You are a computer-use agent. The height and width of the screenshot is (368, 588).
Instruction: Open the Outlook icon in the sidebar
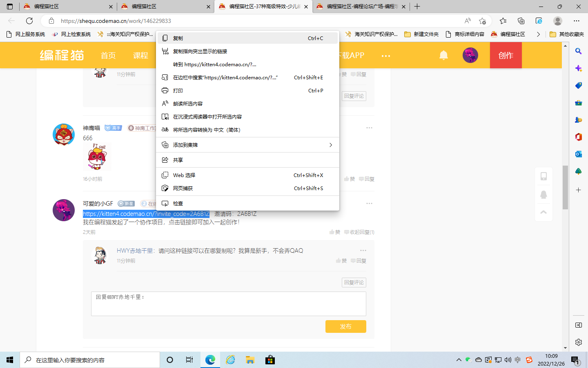click(x=579, y=154)
